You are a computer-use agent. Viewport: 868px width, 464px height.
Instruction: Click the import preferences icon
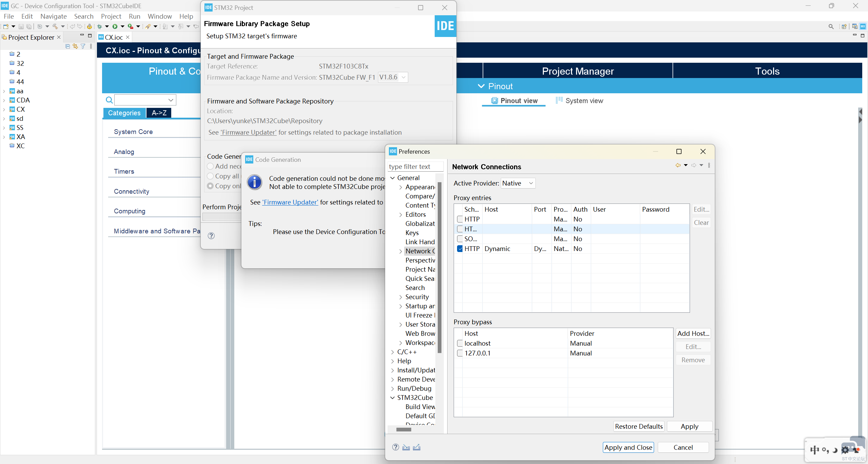(406, 447)
